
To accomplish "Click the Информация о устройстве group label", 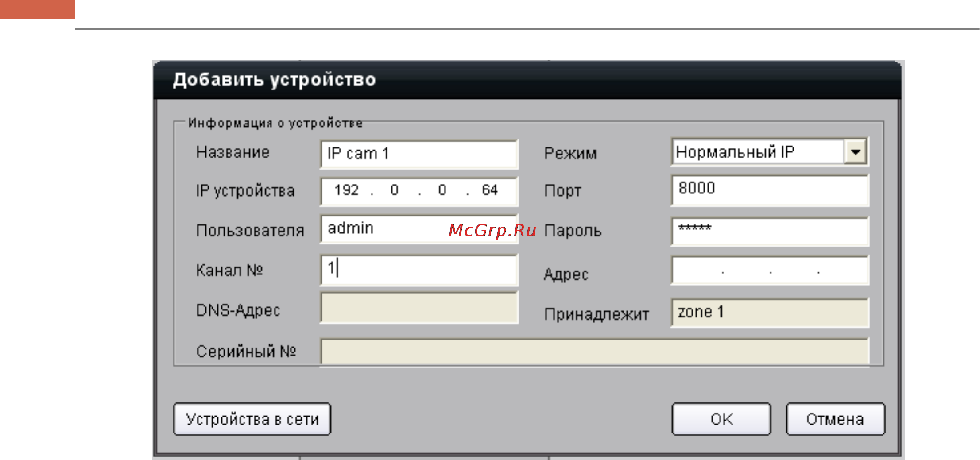I will (275, 123).
